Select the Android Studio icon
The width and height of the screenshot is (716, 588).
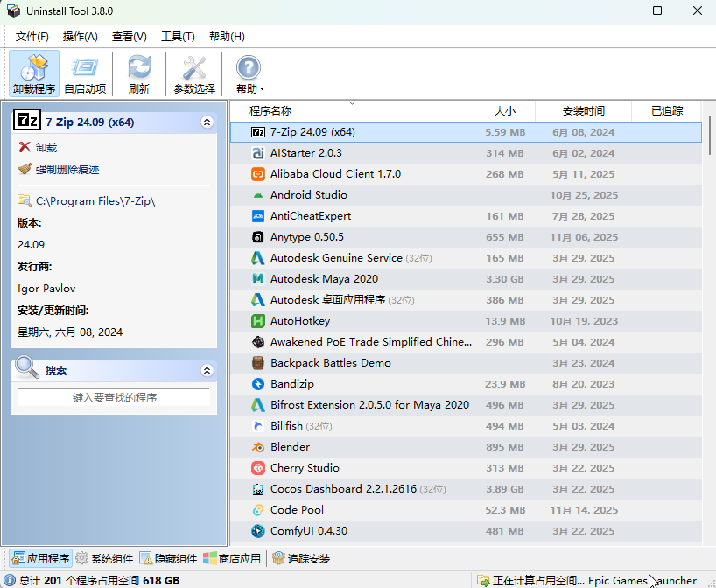pyautogui.click(x=258, y=195)
